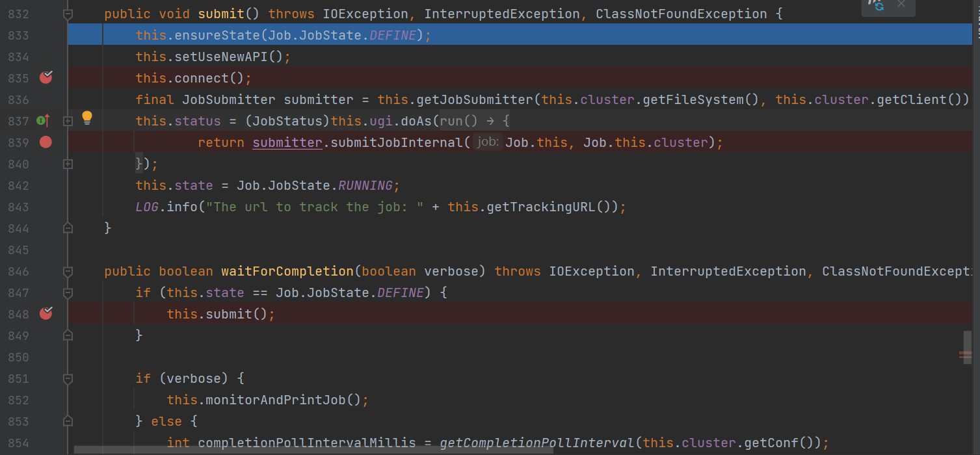The width and height of the screenshot is (980, 455).
Task: Collapse waitForCompletion method at line 846
Action: 68,271
